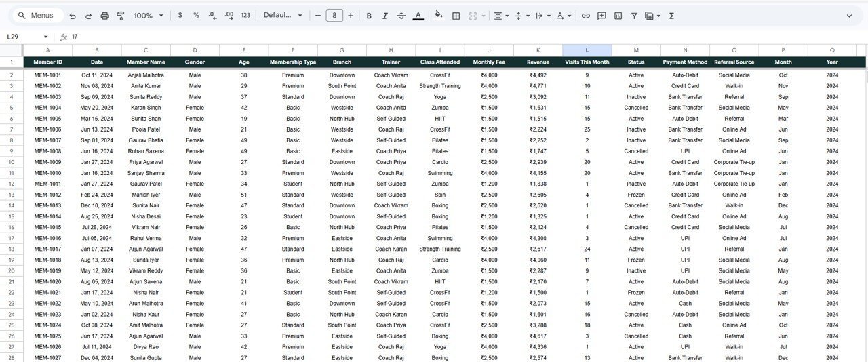Viewport: 868px width, 362px height.
Task: Toggle bold formatting
Action: pos(369,16)
